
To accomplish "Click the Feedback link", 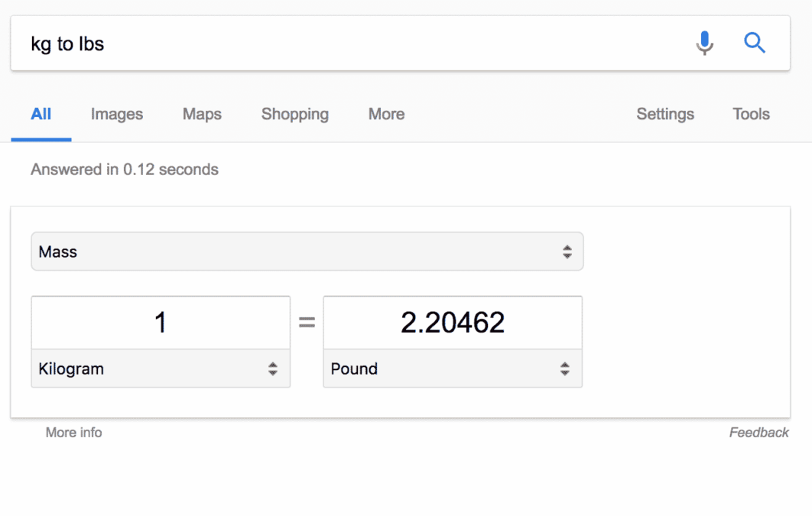I will (x=758, y=433).
